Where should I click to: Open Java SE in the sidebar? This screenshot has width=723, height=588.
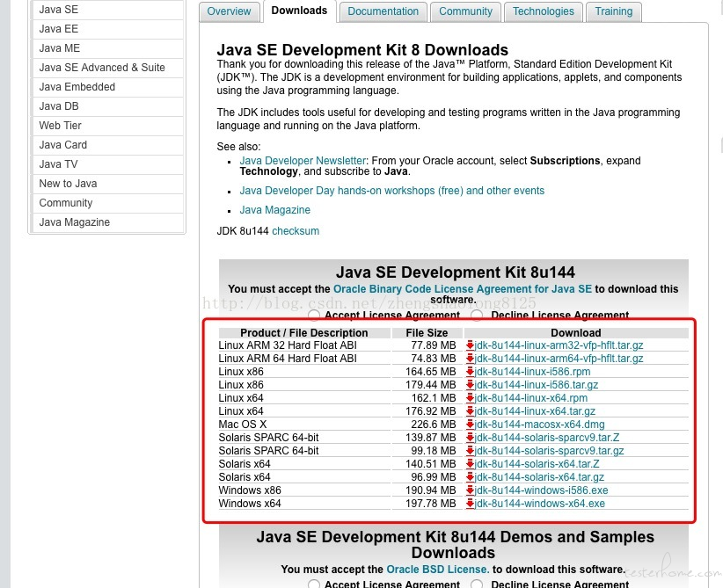(x=108, y=10)
